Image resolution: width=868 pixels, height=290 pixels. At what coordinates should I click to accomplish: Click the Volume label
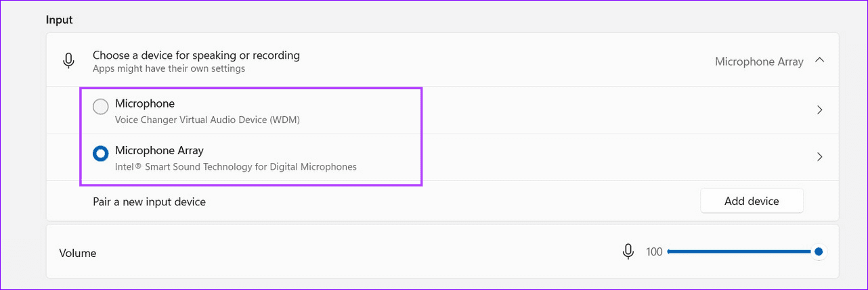[78, 253]
